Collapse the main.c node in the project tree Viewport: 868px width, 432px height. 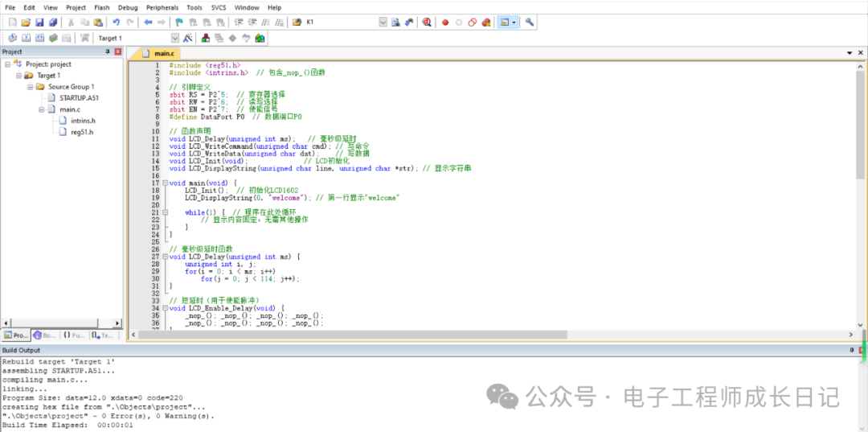tap(41, 109)
